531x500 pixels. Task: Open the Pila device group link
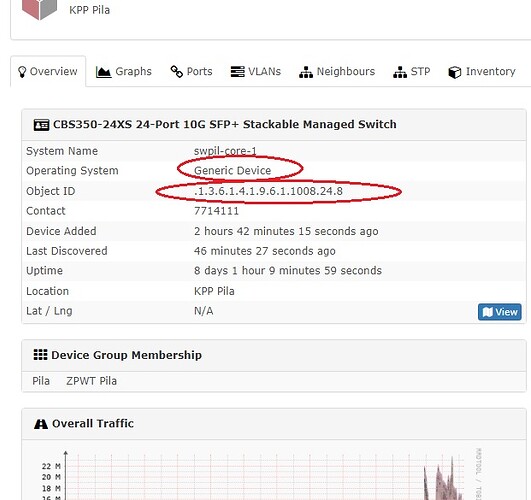pyautogui.click(x=41, y=381)
